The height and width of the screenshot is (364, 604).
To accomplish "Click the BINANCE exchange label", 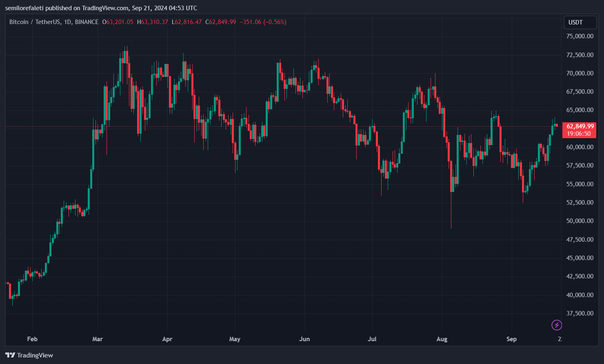I will coord(87,22).
